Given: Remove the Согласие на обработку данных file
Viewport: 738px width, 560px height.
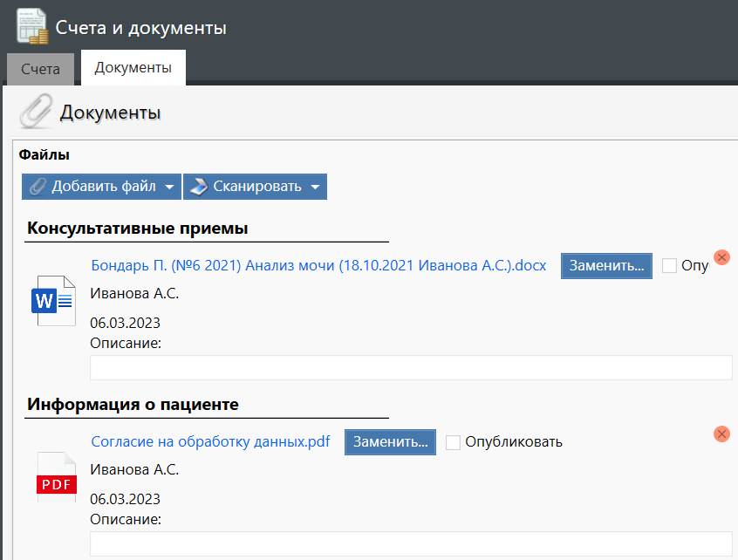Looking at the screenshot, I should coord(721,434).
